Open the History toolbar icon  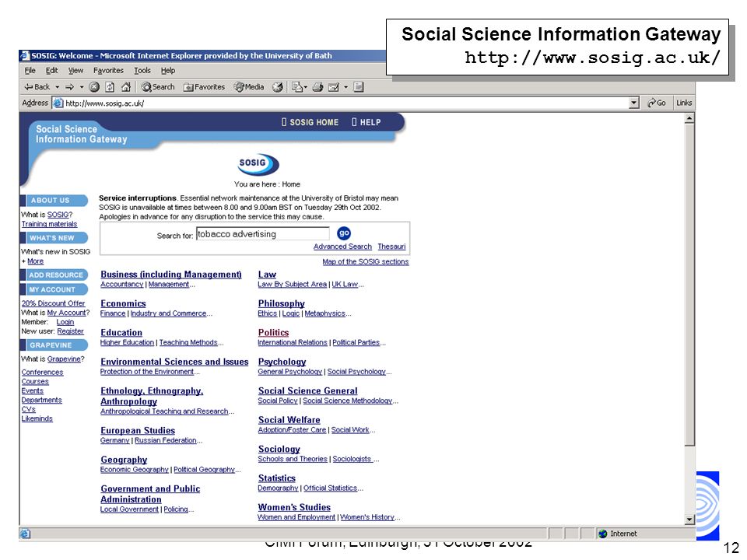pos(277,86)
